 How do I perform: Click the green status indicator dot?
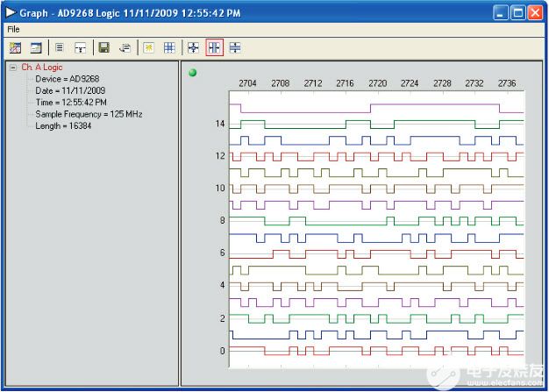point(193,73)
